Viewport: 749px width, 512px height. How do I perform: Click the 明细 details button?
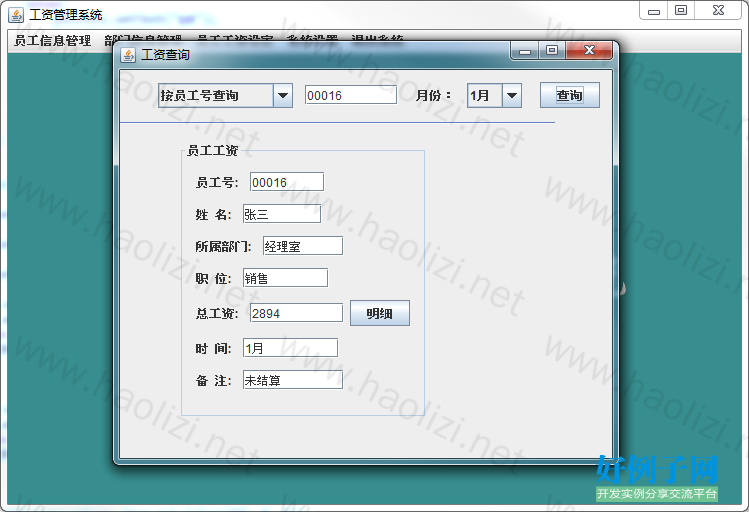379,313
